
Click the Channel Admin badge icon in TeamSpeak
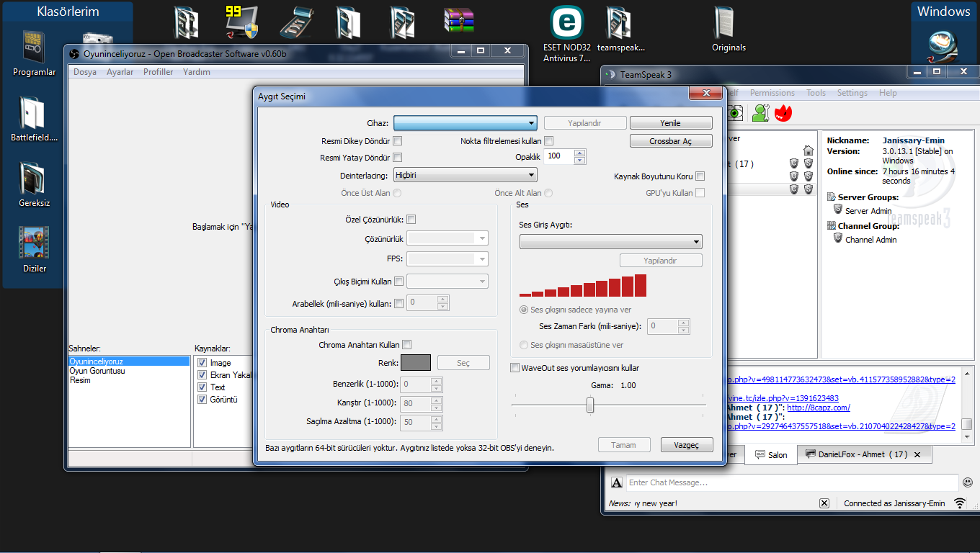pyautogui.click(x=838, y=238)
